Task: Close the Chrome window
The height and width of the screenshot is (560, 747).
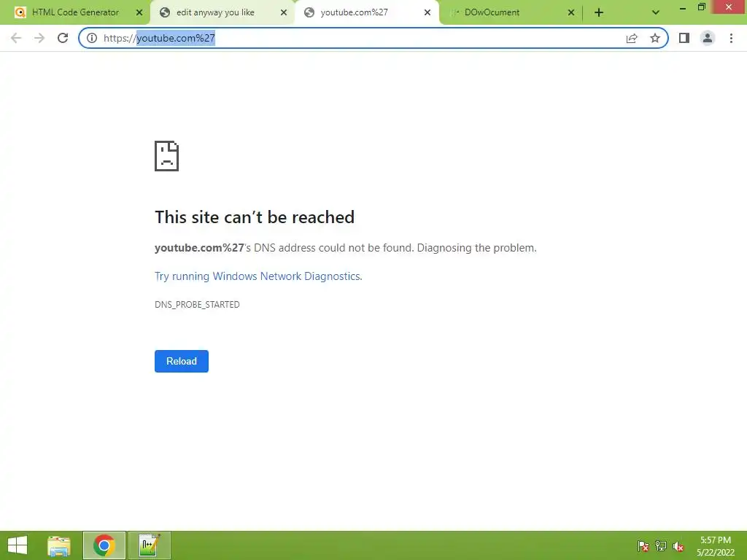Action: coord(729,7)
